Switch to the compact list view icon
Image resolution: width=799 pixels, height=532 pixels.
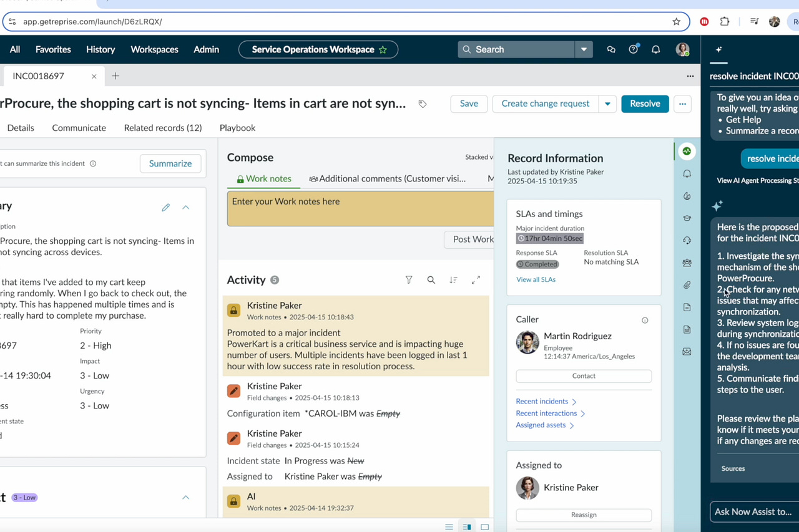pos(449,527)
